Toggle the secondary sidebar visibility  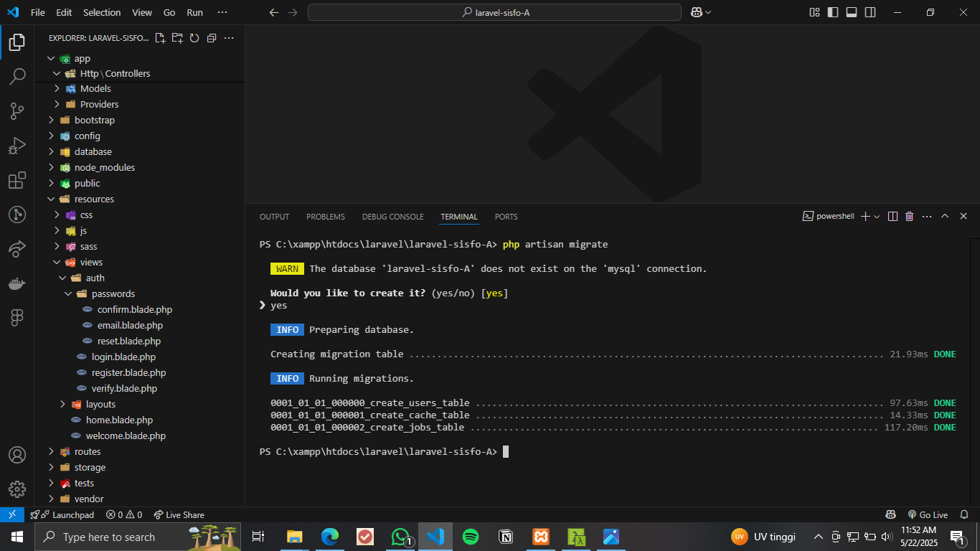point(870,12)
